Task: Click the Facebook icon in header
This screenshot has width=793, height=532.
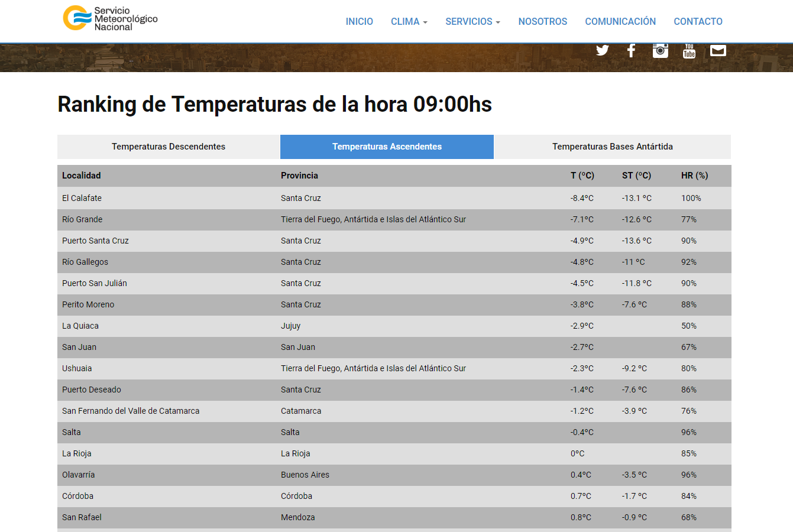Action: point(631,51)
